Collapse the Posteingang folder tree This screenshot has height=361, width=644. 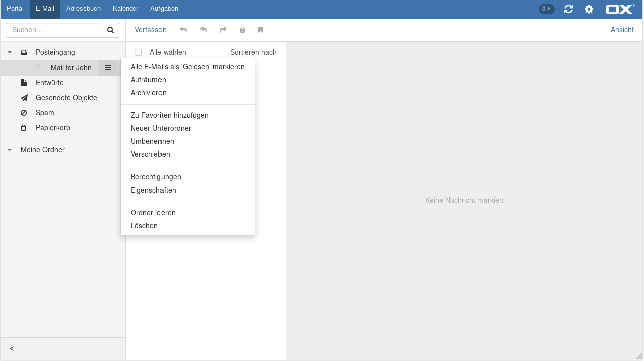[10, 52]
